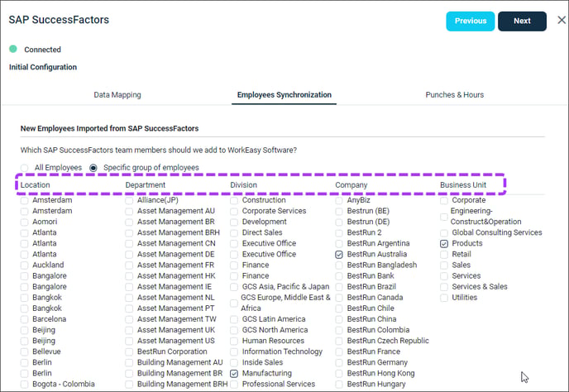The image size is (569, 392).
Task: Check the Professional Services division
Action: point(234,384)
